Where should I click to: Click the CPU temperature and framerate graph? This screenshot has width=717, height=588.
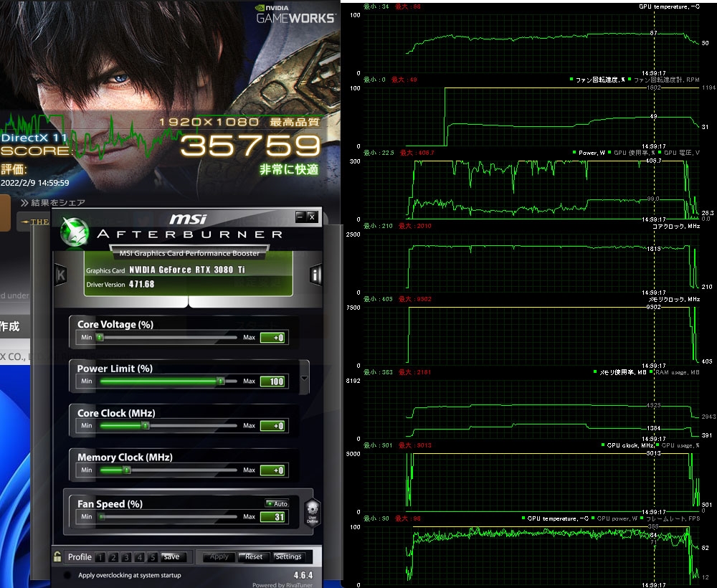[531, 556]
